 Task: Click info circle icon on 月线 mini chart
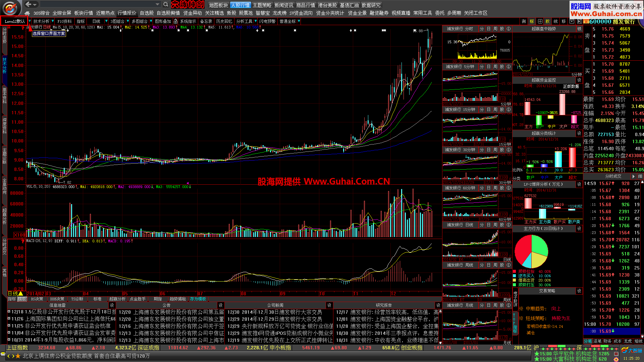coord(509,305)
